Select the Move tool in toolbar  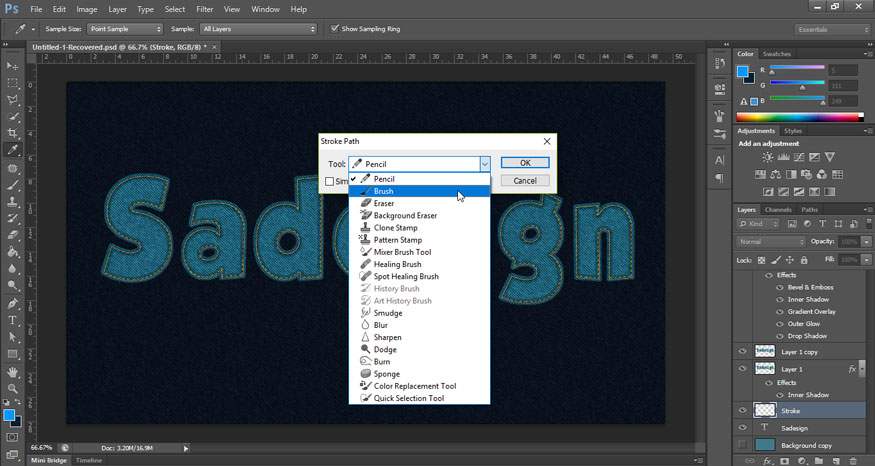point(12,66)
